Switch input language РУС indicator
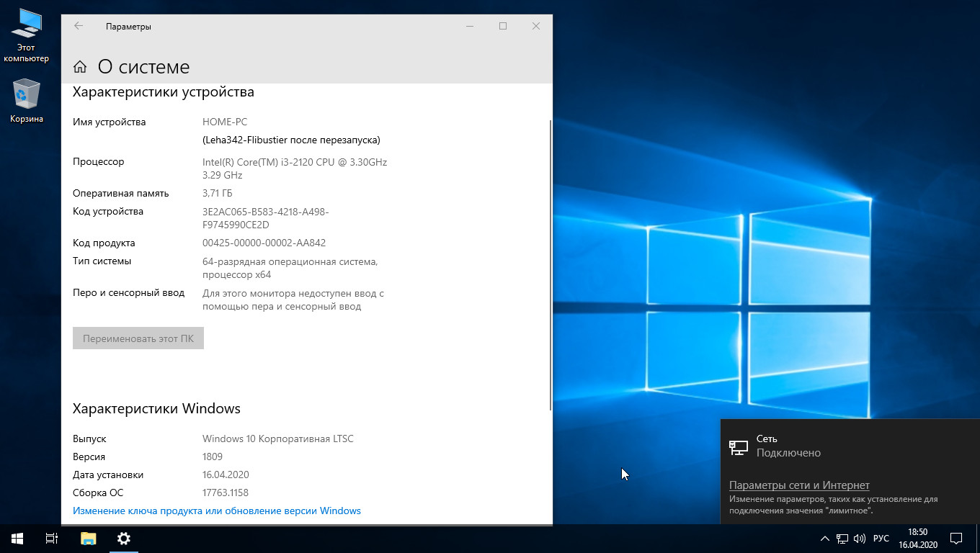980x553 pixels. (881, 539)
